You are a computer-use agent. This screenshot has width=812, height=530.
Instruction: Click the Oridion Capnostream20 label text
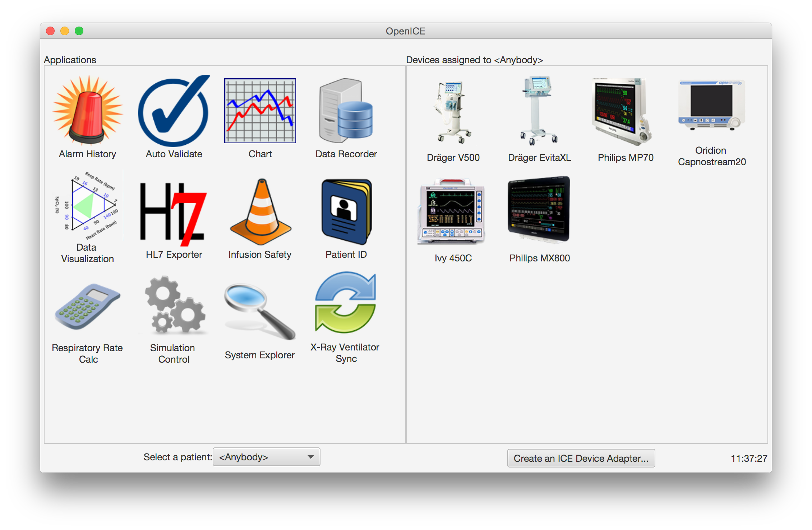coord(712,156)
